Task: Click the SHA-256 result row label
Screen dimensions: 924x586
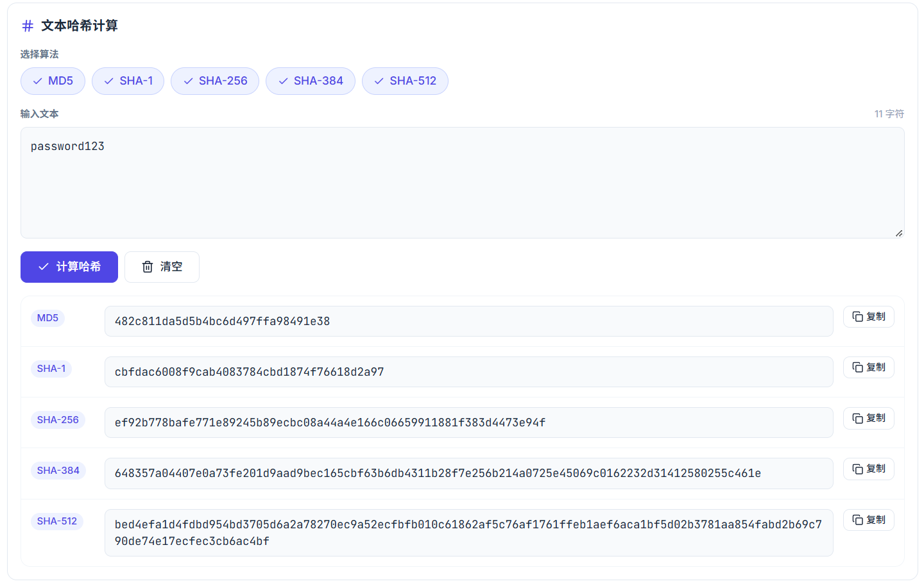Action: (x=58, y=420)
